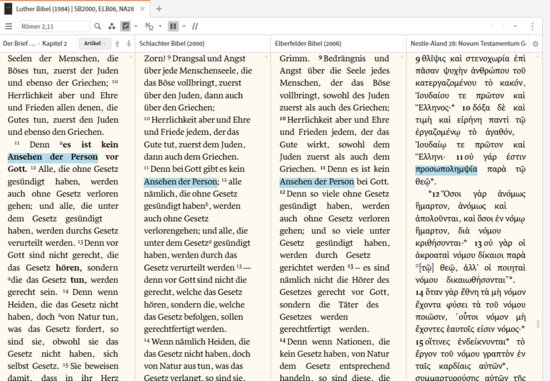Expand dropdown beside the interlinear icon

[160, 26]
